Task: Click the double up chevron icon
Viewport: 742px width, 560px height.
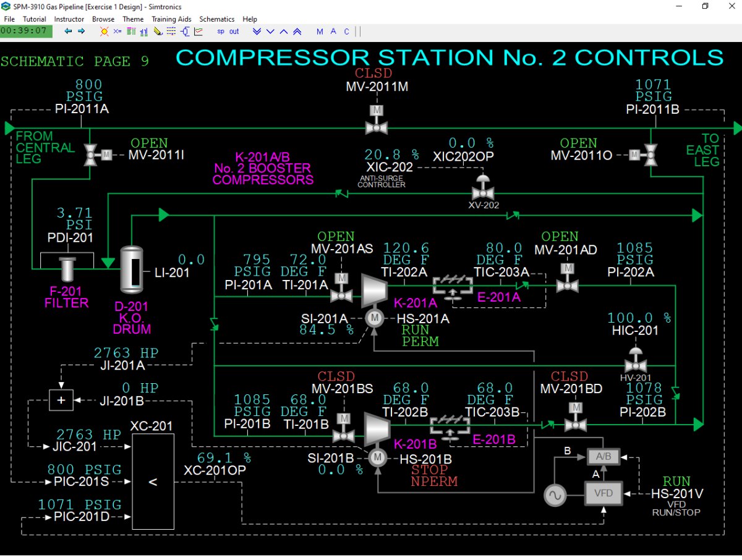Action: point(297,31)
